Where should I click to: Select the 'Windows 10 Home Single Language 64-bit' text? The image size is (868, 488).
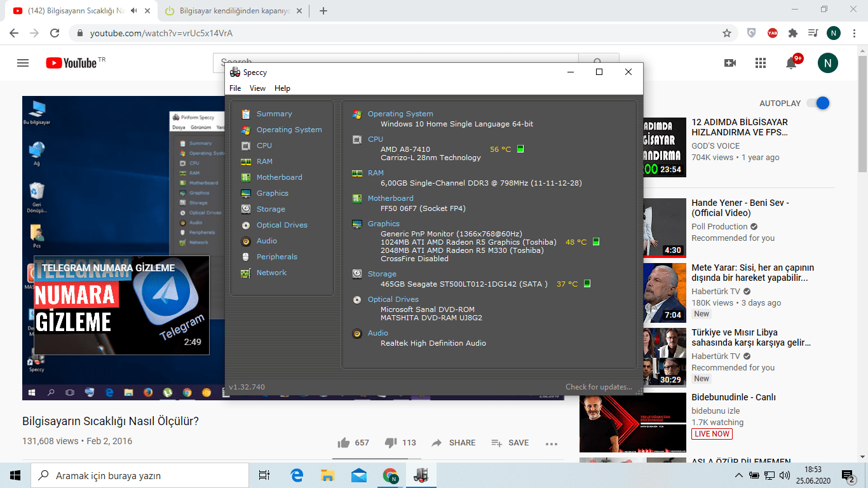click(457, 124)
